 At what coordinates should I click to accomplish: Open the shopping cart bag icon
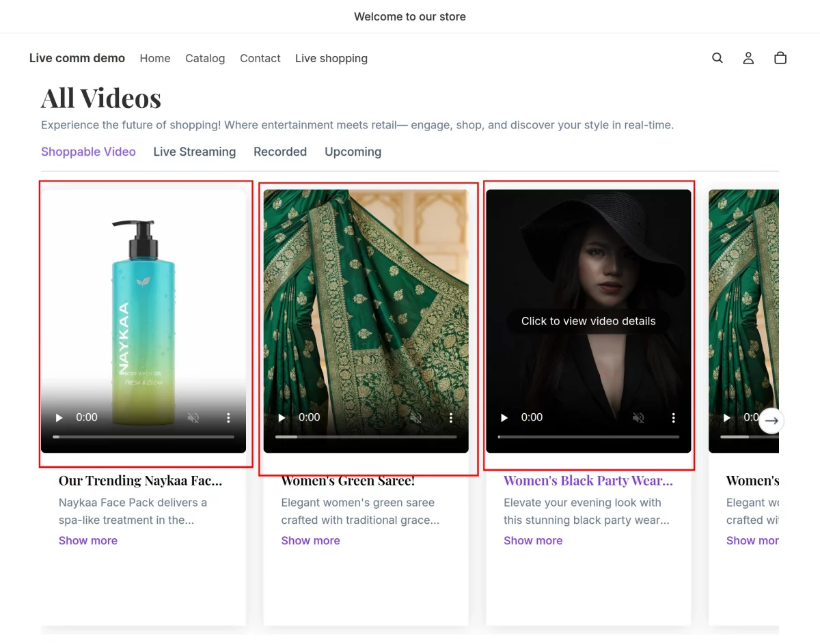tap(780, 58)
